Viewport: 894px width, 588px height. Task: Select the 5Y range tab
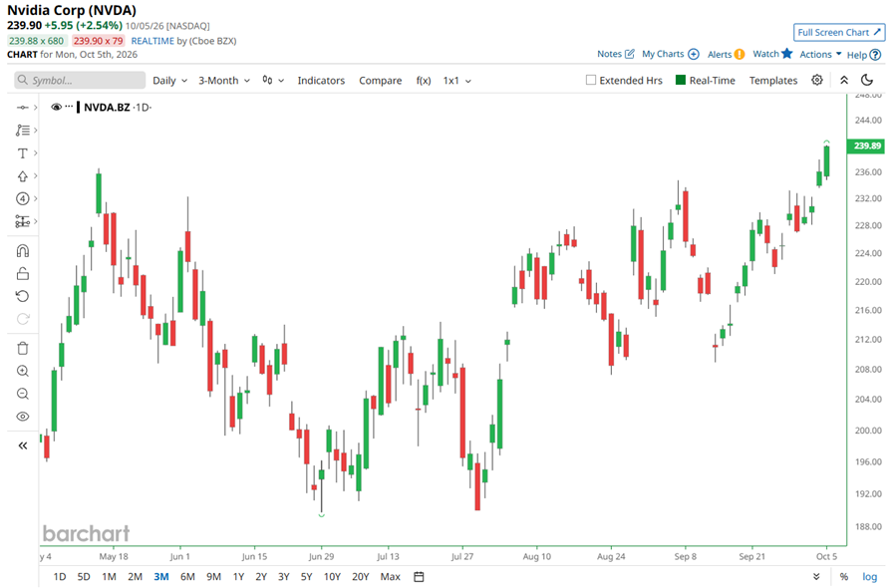[x=306, y=577]
